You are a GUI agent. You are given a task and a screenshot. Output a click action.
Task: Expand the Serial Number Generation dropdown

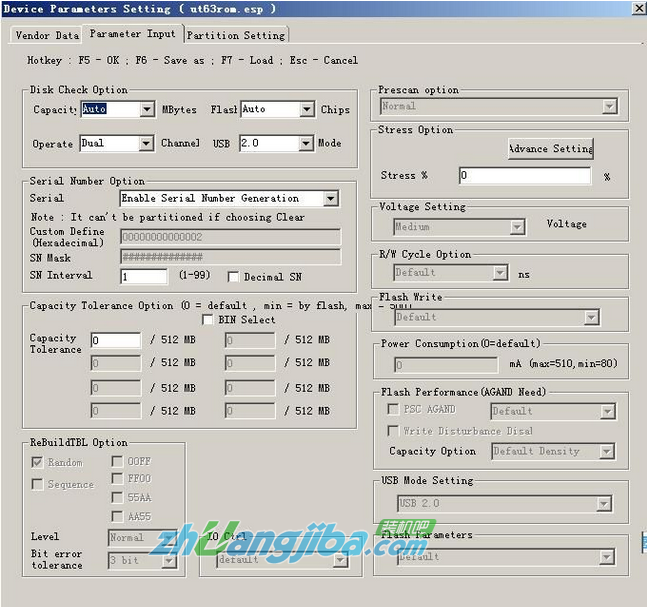pos(330,199)
